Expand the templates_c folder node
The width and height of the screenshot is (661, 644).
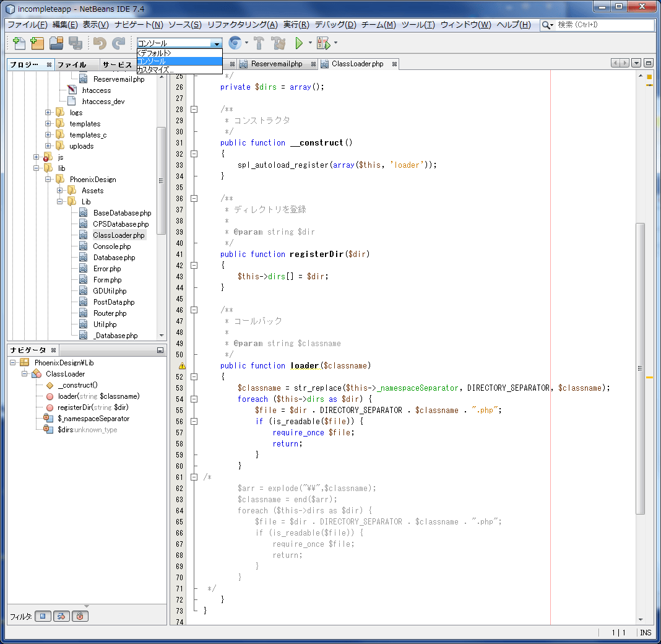[48, 135]
